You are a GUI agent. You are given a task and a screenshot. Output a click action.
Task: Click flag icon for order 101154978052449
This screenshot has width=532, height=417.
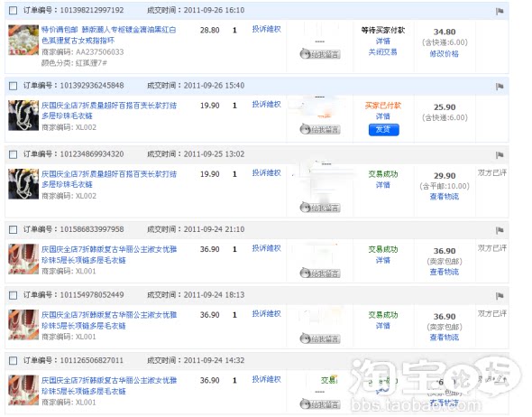(500, 296)
